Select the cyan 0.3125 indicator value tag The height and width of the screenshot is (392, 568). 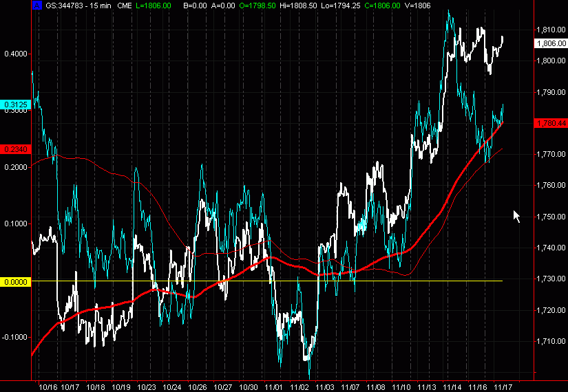[16, 105]
